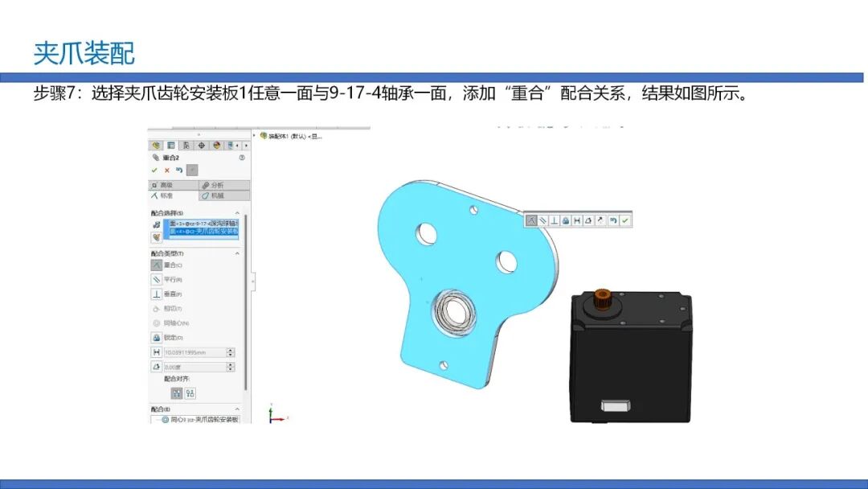Switch to the 高级 (Advanced) mates tab
The image size is (868, 489).
(174, 185)
